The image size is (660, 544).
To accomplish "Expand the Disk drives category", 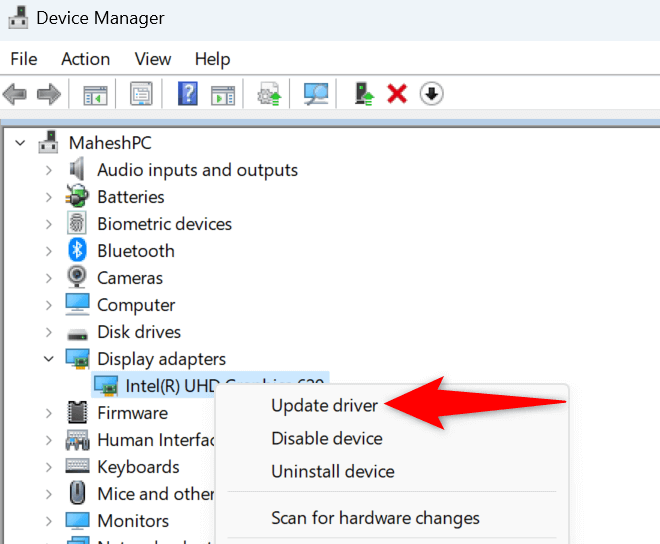I will [49, 332].
